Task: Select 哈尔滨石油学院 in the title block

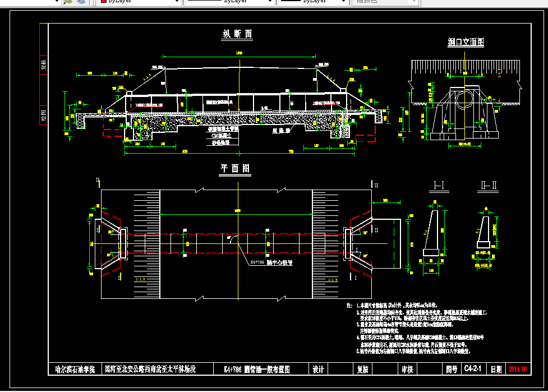Action: click(75, 370)
